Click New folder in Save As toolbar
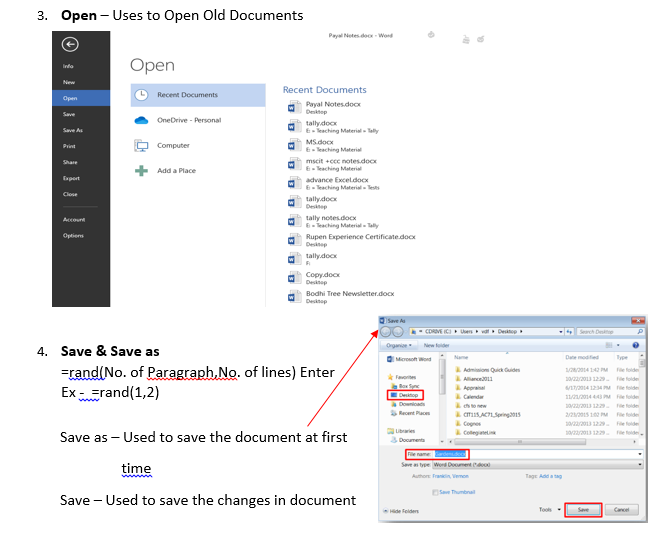 436,345
